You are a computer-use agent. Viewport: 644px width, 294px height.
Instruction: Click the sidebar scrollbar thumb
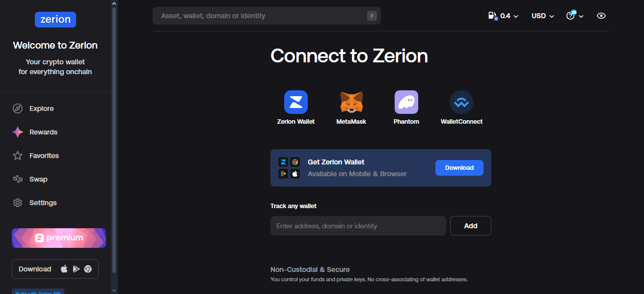tap(114, 140)
